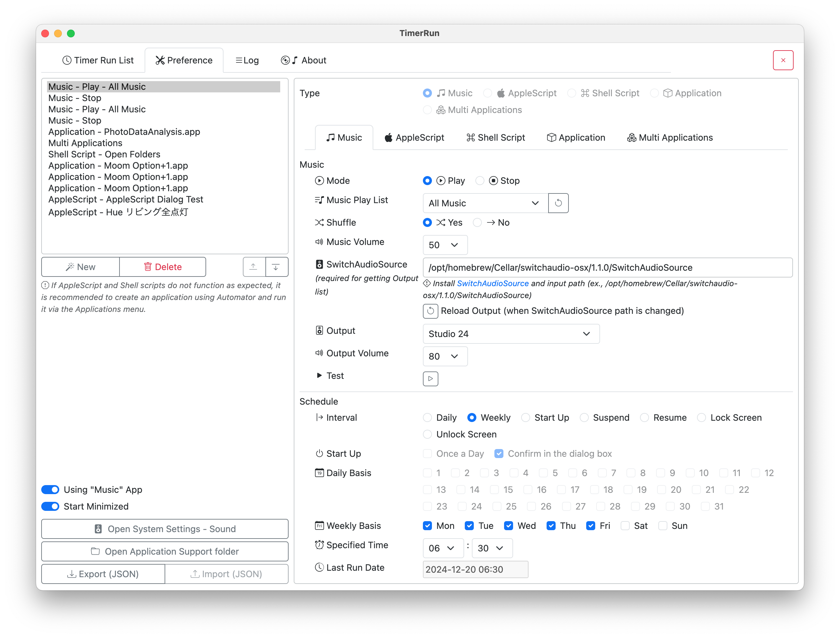
Task: Click Open Application Support folder
Action: pos(165,551)
